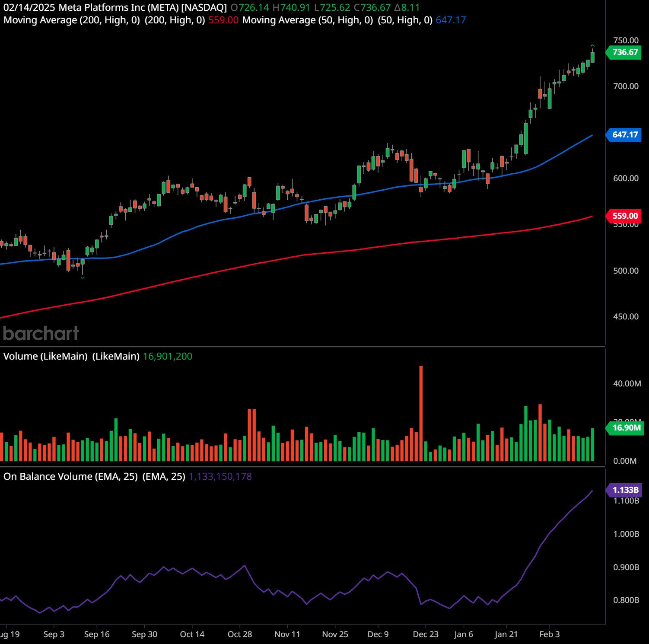649x644 pixels.
Task: Click the Moving Average (200, High, 0) label
Action: (x=72, y=20)
